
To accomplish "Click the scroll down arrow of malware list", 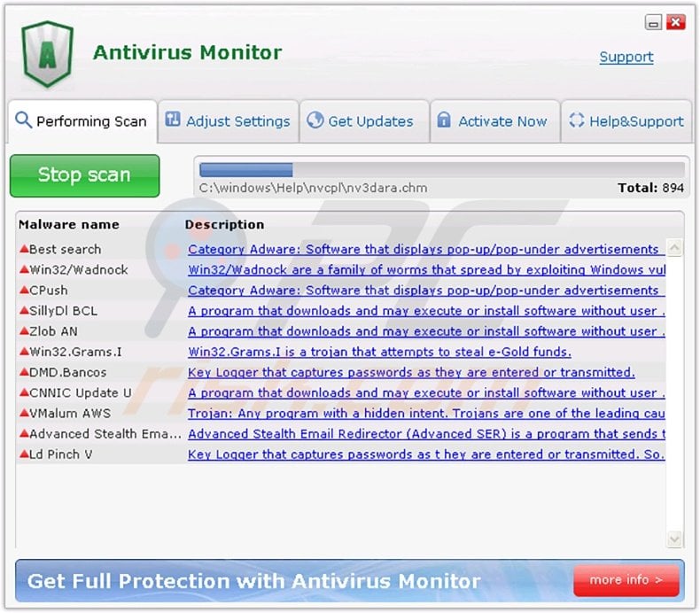I will (x=674, y=539).
